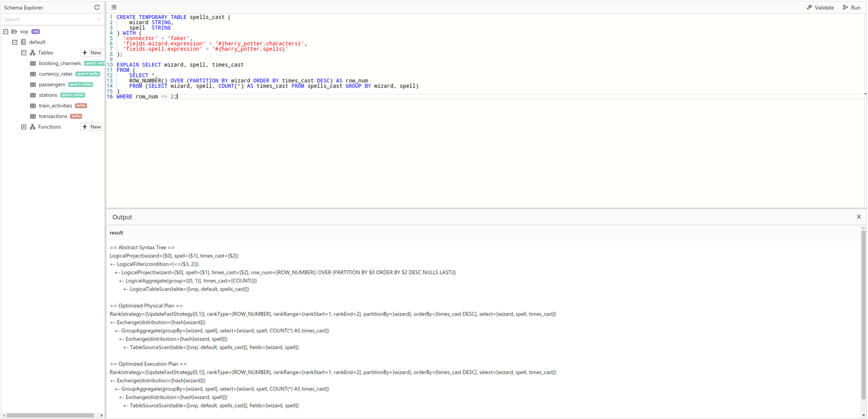Click the Output panel title
The image size is (868, 419).
[x=122, y=217]
